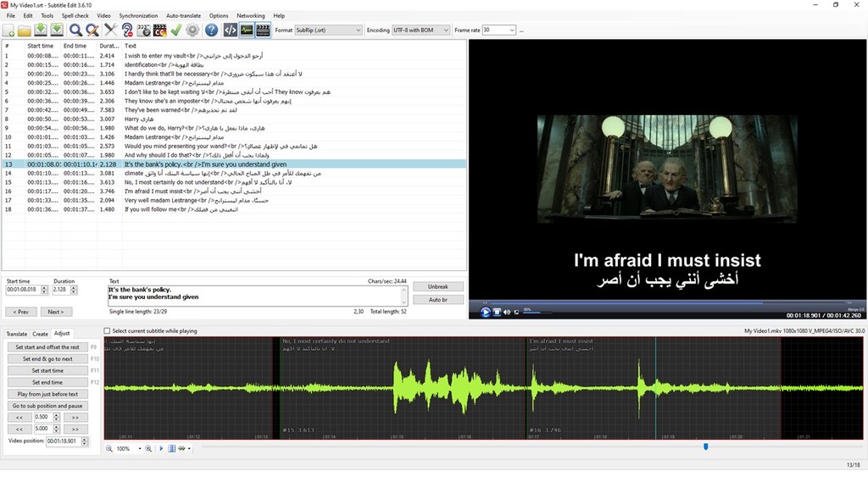Open the Replace tool icon

(x=92, y=30)
